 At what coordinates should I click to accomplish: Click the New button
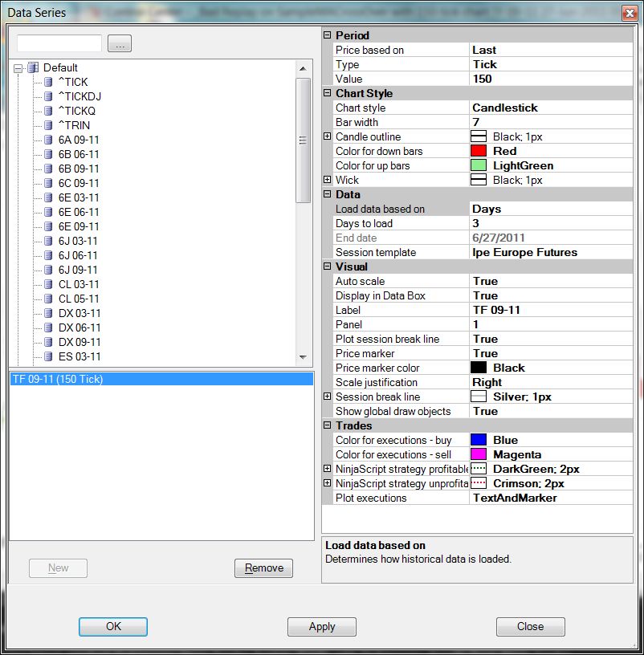(58, 568)
